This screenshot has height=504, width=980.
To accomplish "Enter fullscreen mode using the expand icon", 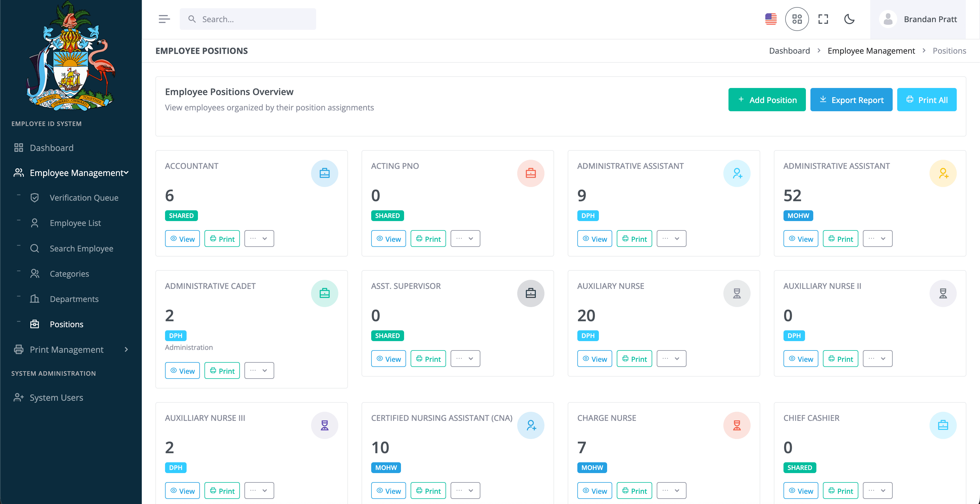I will [823, 19].
